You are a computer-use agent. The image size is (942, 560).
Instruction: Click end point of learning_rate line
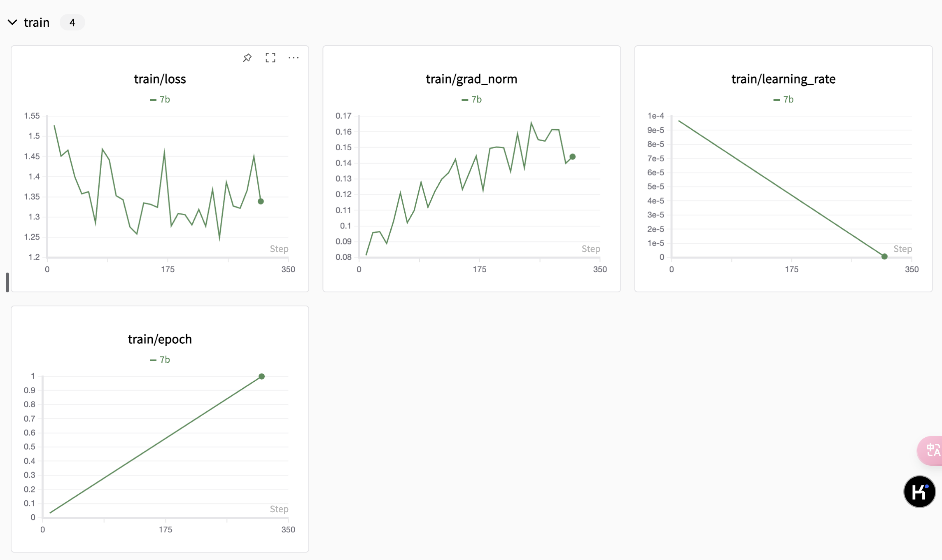click(x=884, y=257)
